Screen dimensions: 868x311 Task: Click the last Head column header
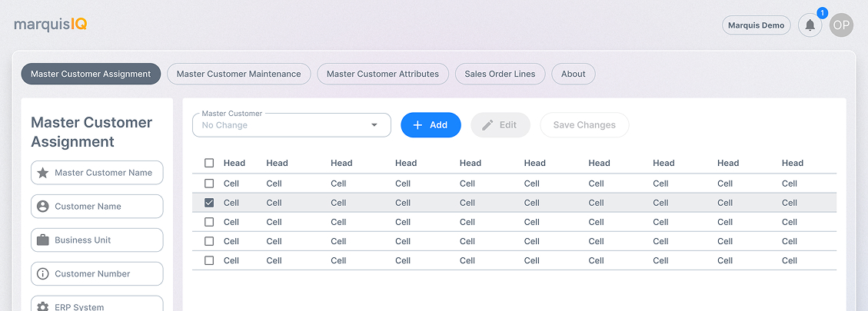pyautogui.click(x=792, y=163)
